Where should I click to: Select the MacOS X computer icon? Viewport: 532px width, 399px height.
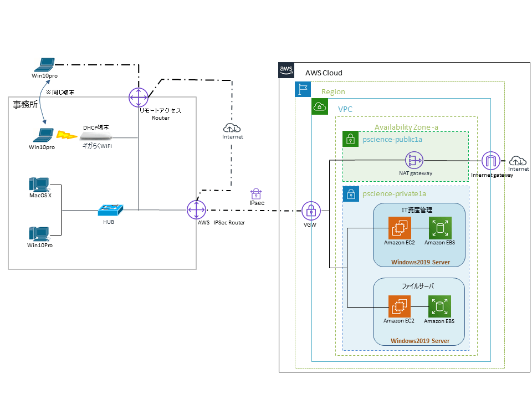(40, 184)
